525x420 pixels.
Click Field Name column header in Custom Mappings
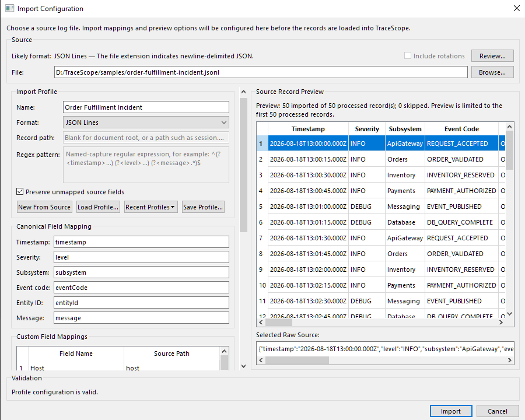pos(76,353)
